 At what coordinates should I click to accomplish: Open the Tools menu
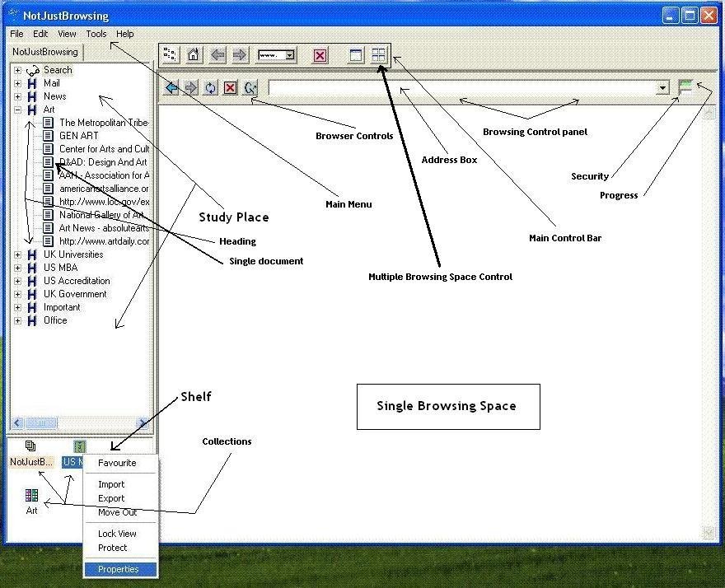(x=96, y=34)
